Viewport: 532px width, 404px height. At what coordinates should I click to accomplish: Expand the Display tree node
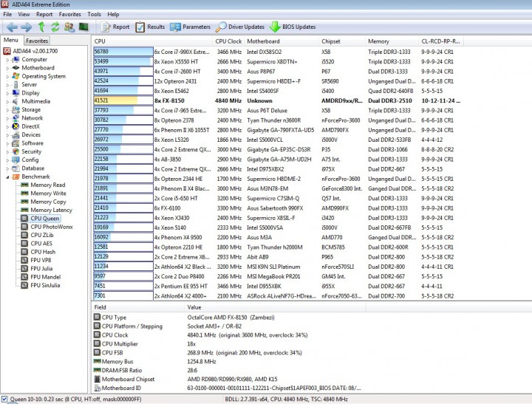point(7,93)
